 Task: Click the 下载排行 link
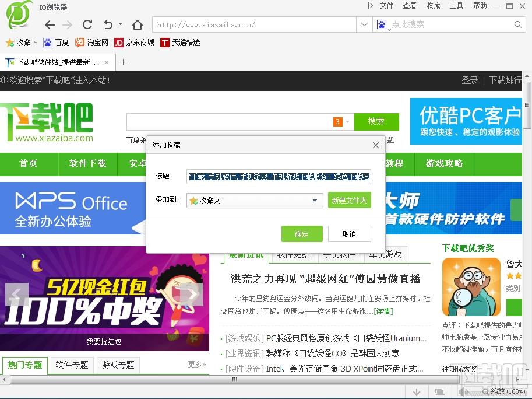505,80
